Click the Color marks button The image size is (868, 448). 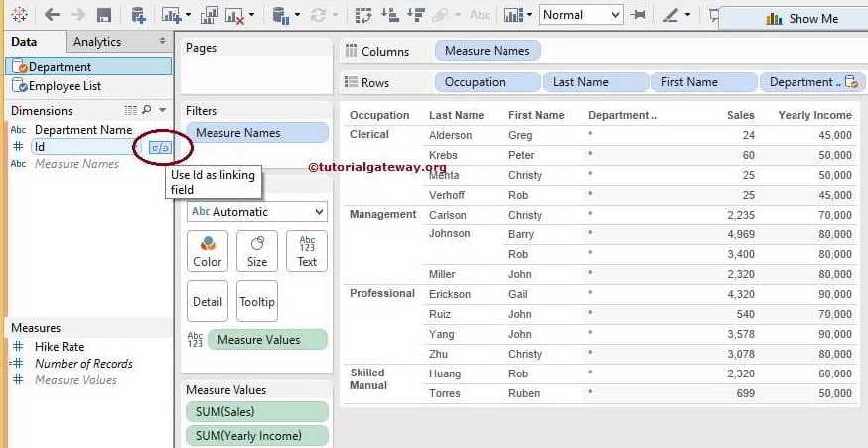point(208,251)
